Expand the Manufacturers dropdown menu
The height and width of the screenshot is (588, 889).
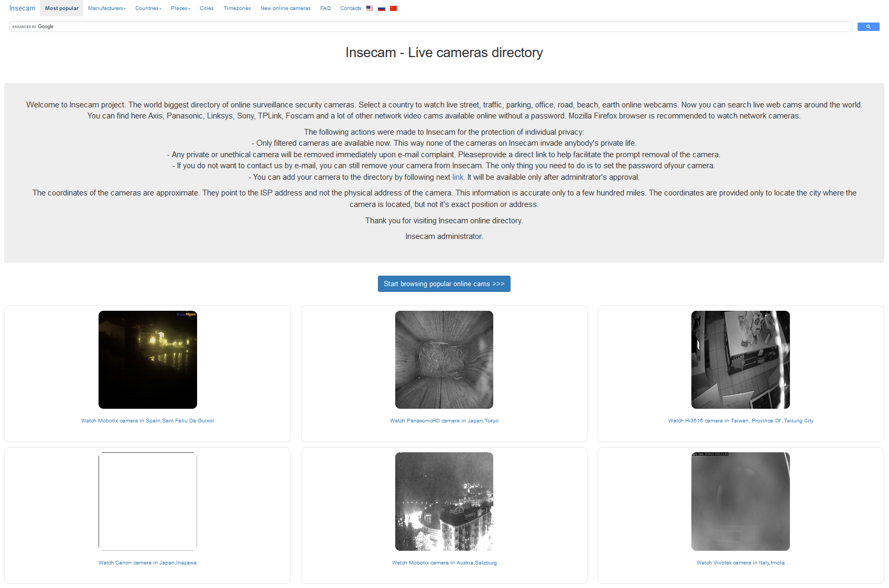(x=107, y=8)
